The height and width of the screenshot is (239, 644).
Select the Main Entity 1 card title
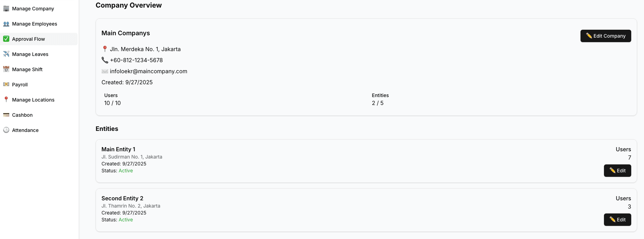click(118, 149)
